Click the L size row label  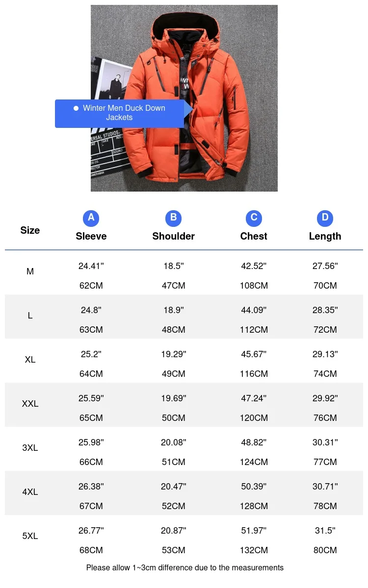[30, 316]
